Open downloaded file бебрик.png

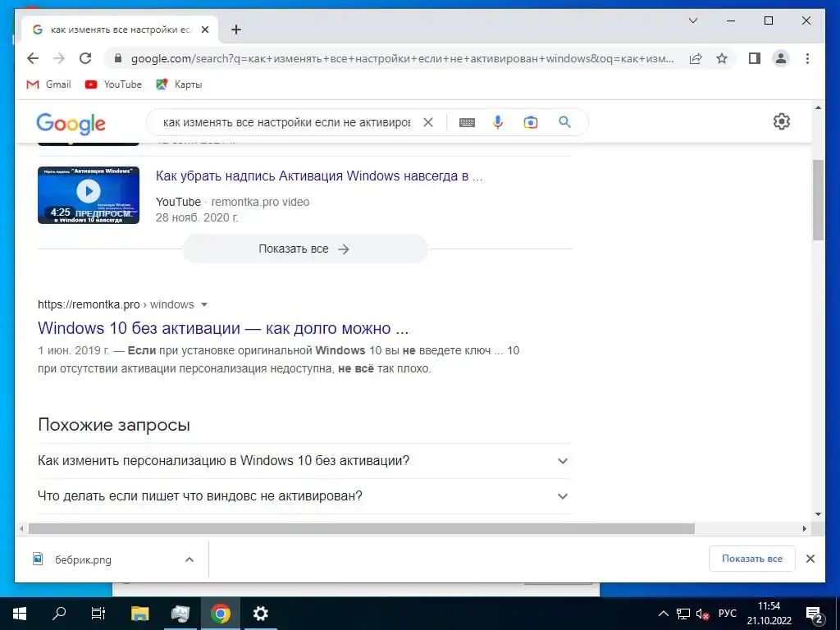tap(83, 559)
